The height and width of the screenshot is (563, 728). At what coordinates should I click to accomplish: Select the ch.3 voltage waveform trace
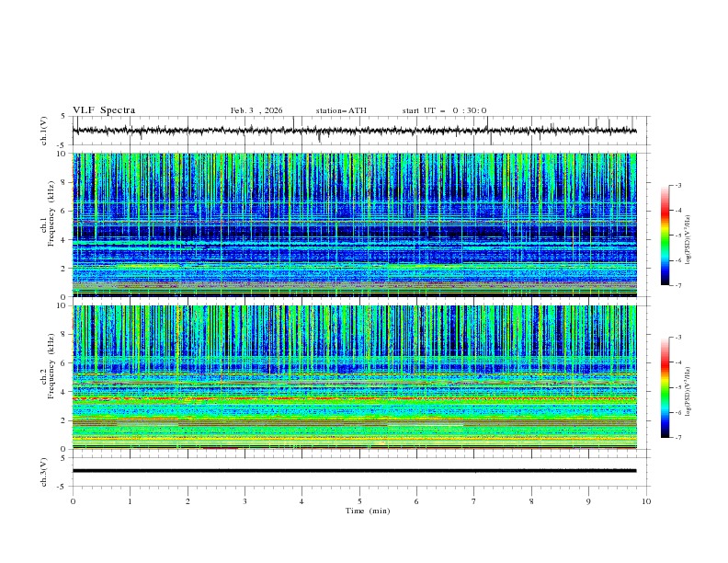tap(358, 470)
